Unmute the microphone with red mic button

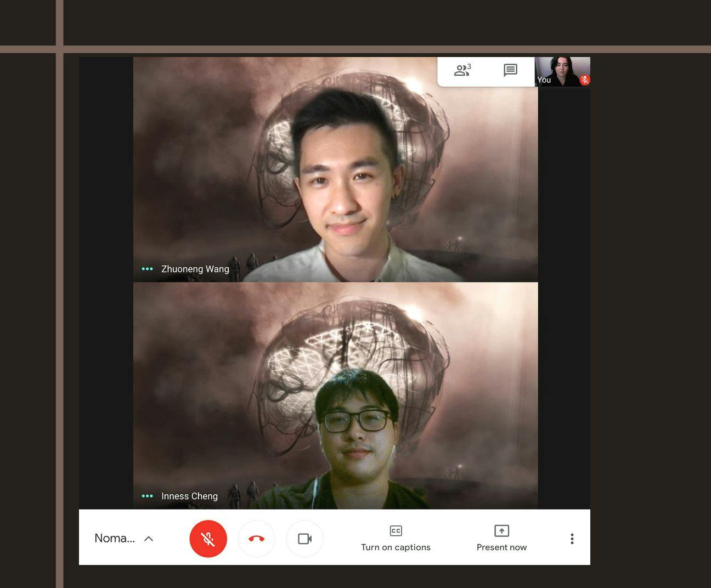208,539
